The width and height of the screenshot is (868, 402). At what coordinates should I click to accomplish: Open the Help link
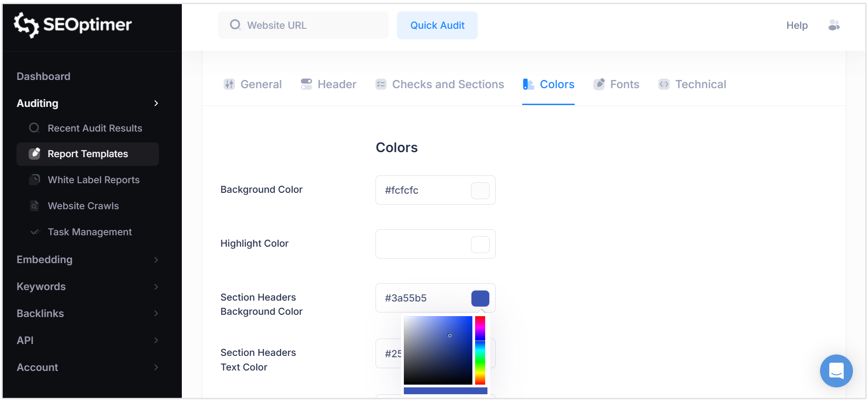point(797,25)
